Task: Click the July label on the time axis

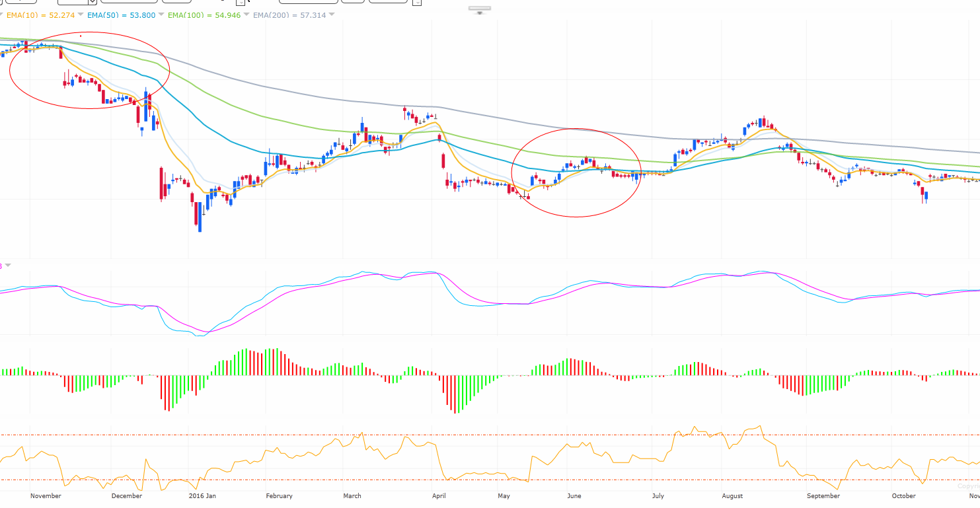Action: pos(658,496)
